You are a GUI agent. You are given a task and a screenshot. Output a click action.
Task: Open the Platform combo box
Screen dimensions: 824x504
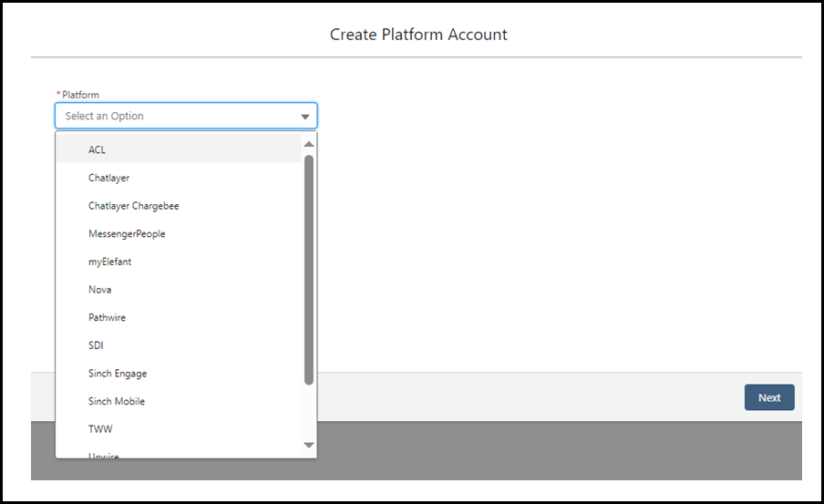coord(186,116)
